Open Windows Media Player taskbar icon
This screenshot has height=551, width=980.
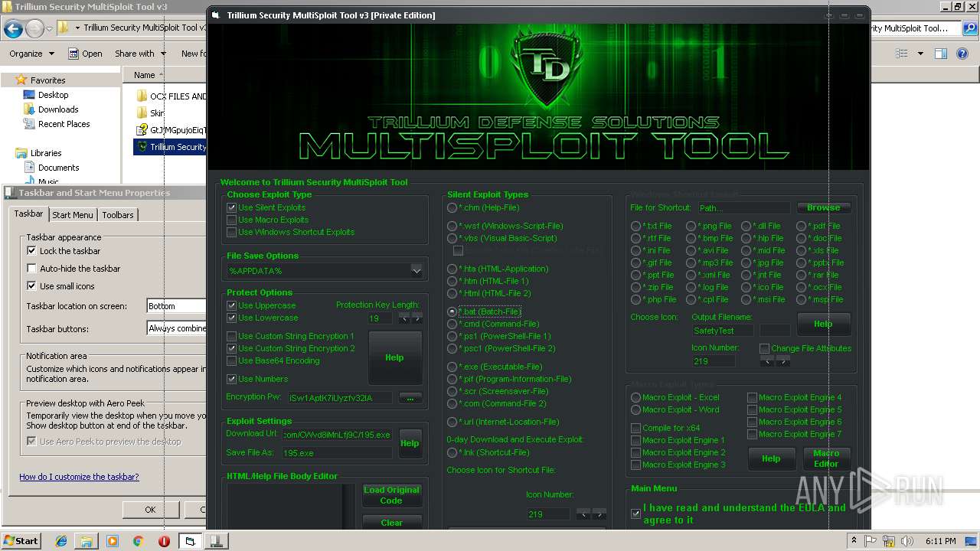pos(112,541)
